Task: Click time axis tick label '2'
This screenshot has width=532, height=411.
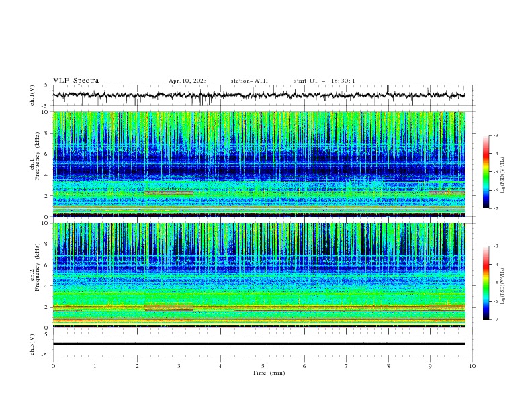Action: [137, 366]
